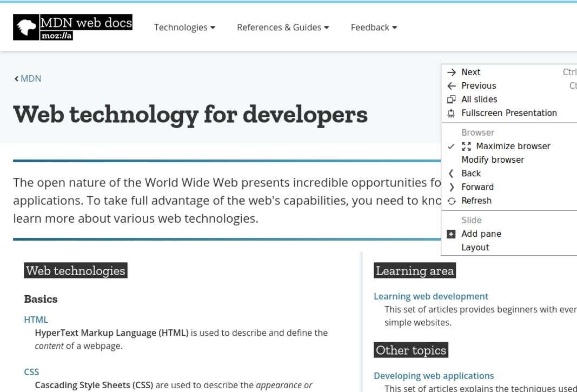
Task: Select Modify browser from context menu
Action: coord(493,160)
